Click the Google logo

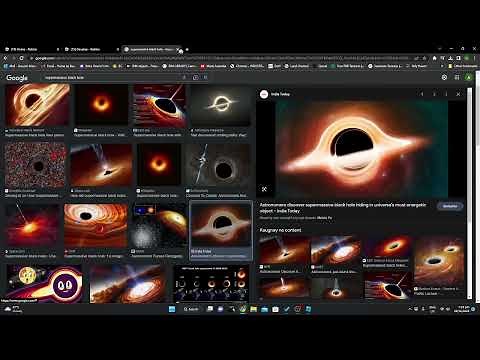point(17,78)
